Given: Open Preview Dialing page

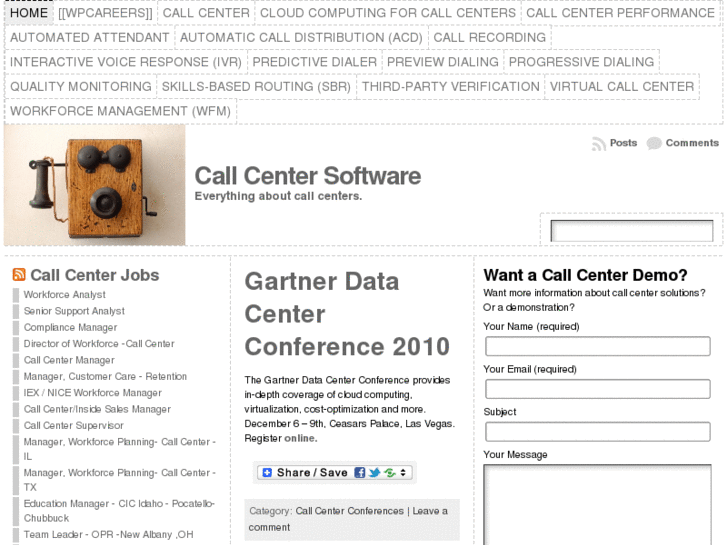Looking at the screenshot, I should click(443, 62).
